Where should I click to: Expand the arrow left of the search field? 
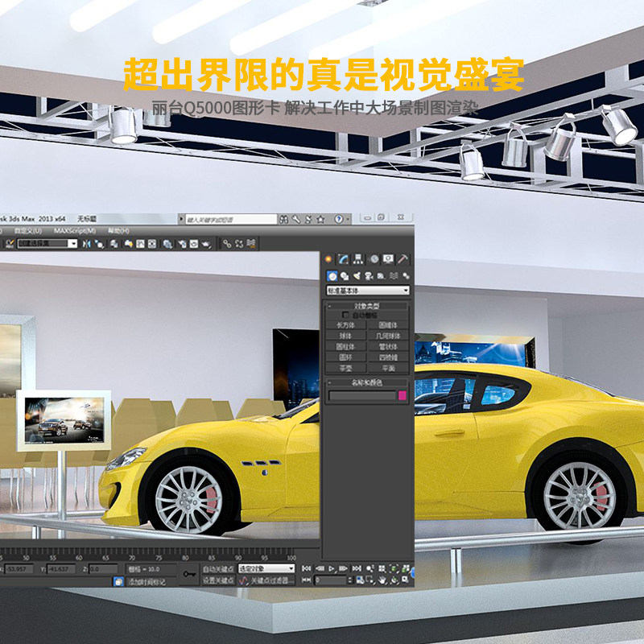[x=181, y=219]
